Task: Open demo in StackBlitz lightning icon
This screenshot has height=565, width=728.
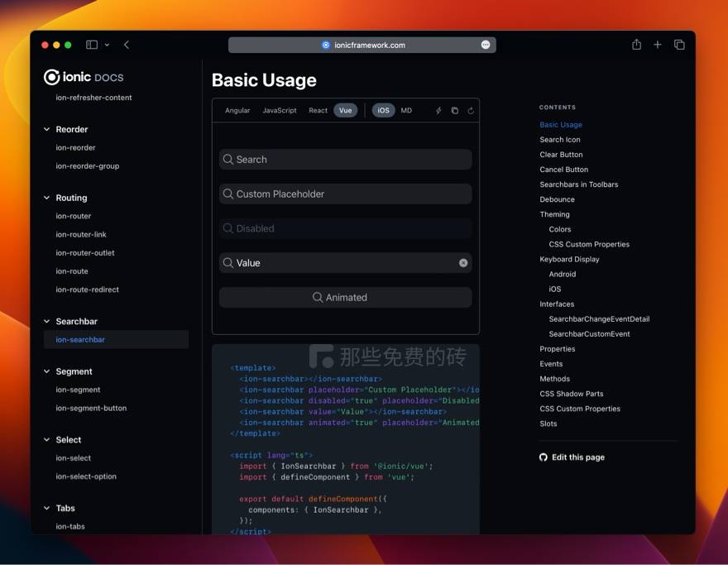Action: point(438,111)
